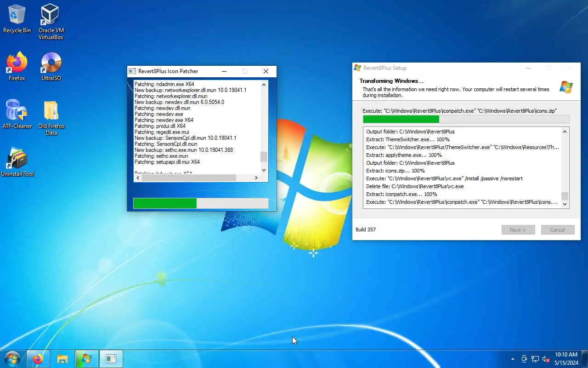Click the muted volume tray icon

click(x=546, y=359)
